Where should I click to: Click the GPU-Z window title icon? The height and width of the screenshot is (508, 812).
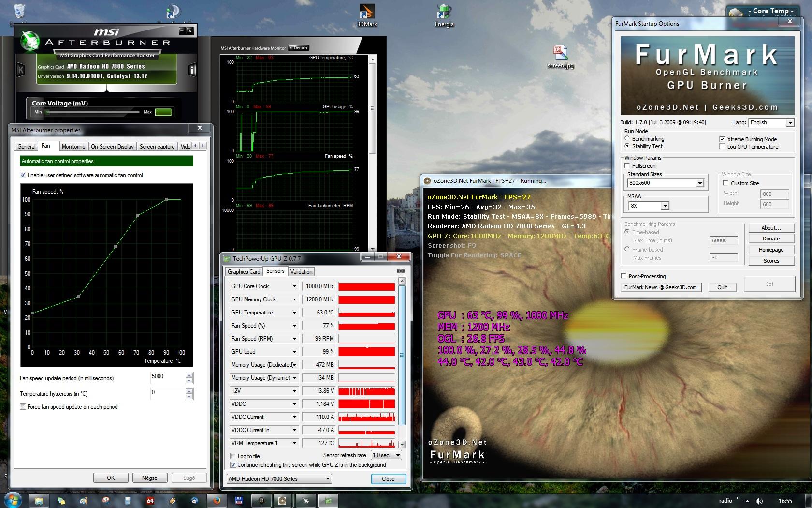pos(226,258)
